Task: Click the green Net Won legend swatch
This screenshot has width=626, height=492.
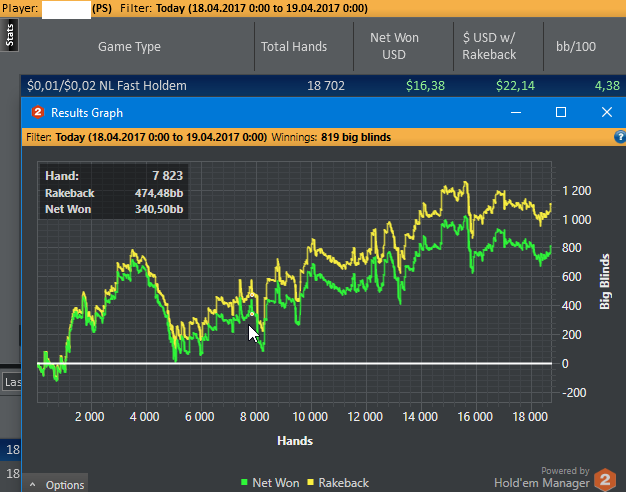Action: [x=244, y=482]
